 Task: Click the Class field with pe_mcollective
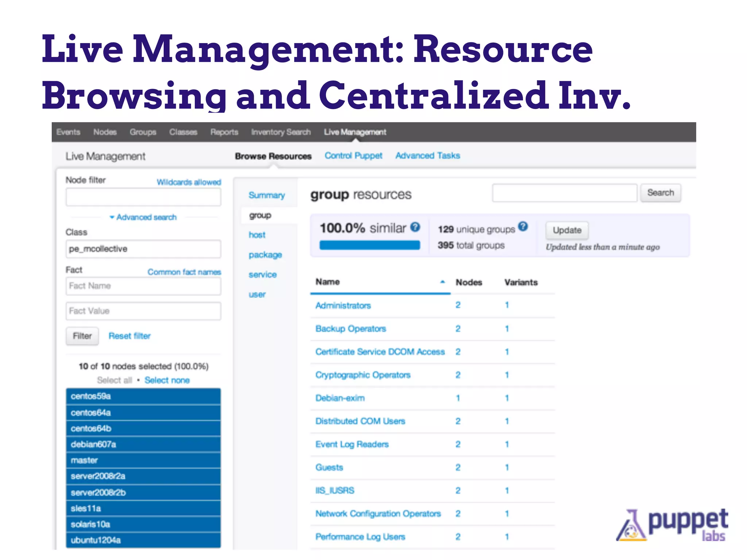[143, 249]
